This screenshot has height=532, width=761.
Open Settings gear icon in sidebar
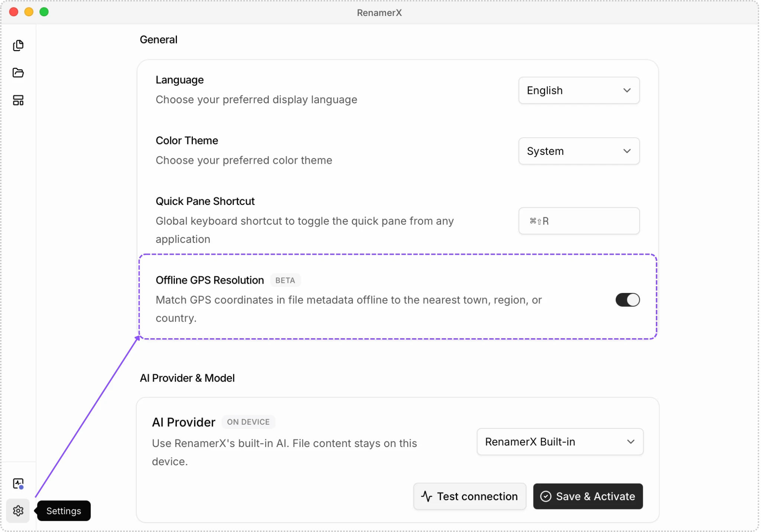tap(18, 511)
